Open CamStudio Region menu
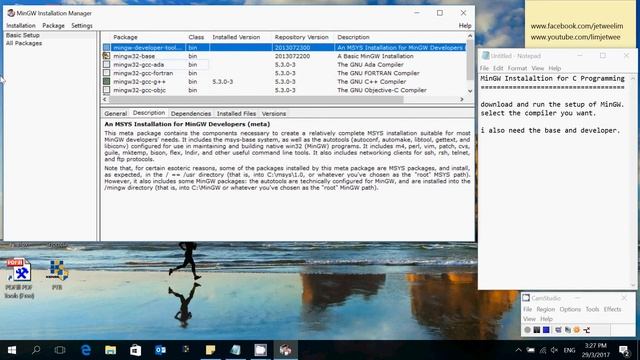640x360 pixels. click(x=545, y=309)
